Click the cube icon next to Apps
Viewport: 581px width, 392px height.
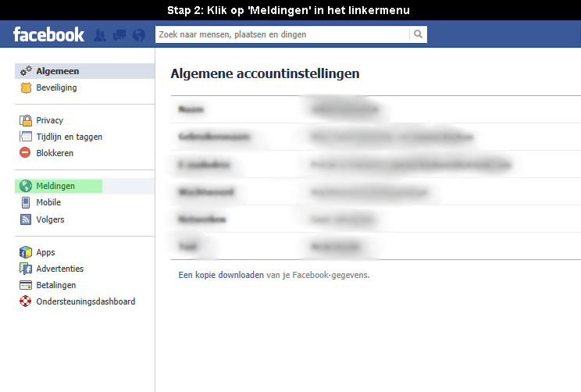[26, 252]
